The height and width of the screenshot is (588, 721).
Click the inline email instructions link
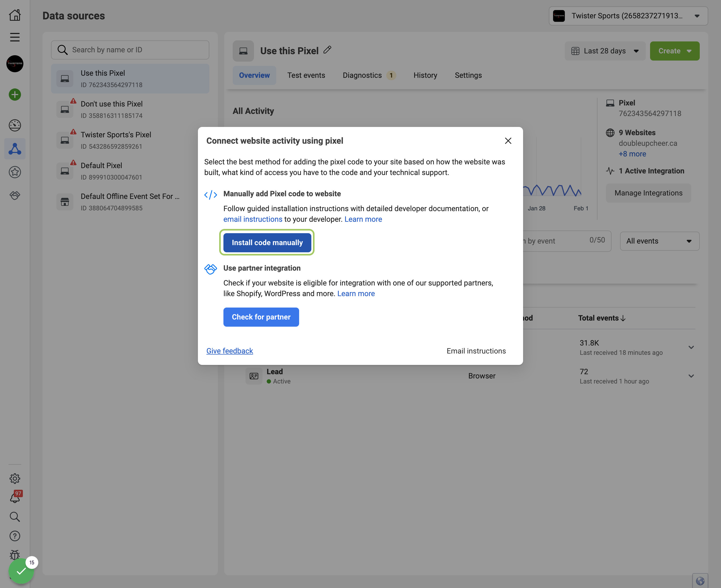click(x=252, y=219)
